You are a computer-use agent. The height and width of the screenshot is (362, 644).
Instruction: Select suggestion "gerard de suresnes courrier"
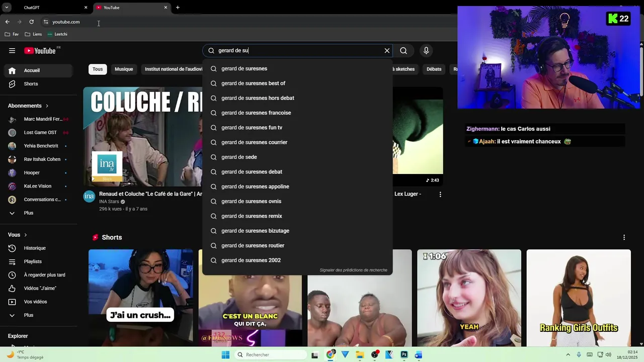297,142
